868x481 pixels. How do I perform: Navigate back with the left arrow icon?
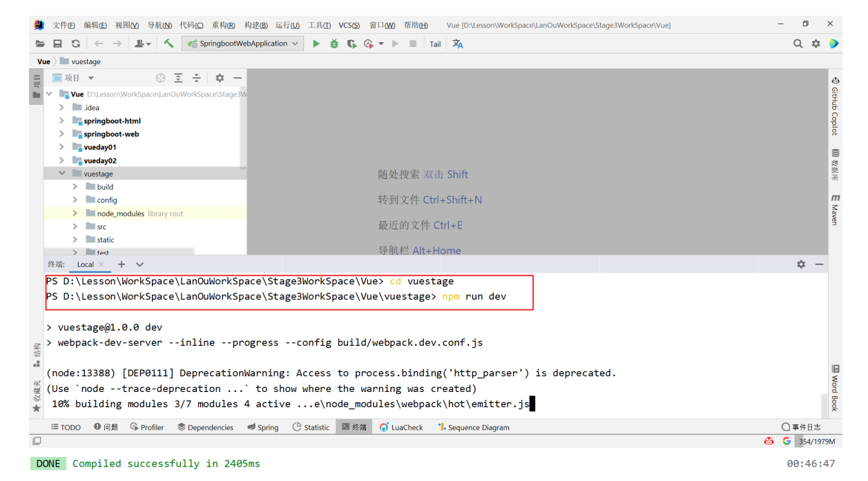99,43
